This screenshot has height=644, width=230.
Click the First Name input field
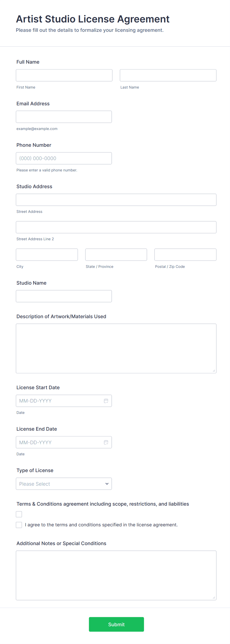64,75
